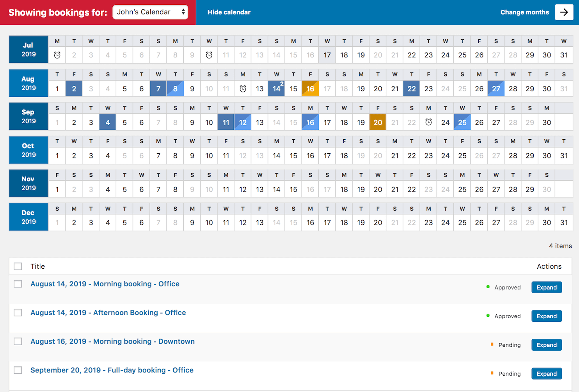This screenshot has height=392, width=579.
Task: Expand the August 14 Afternoon Booking row
Action: pyautogui.click(x=547, y=316)
